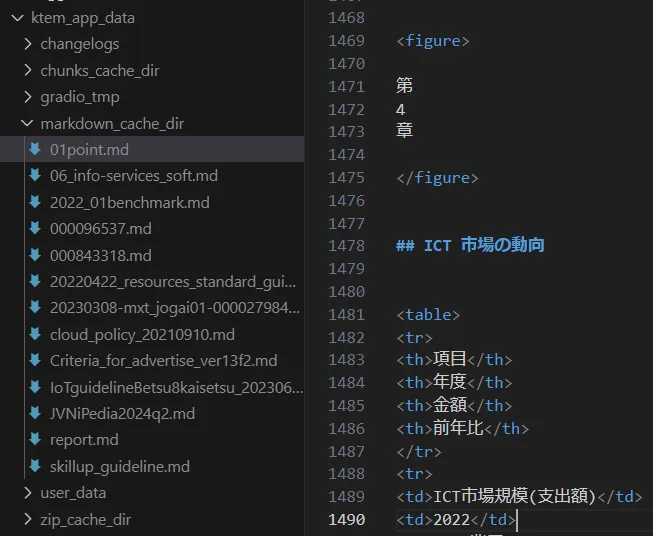Click line number 1490 in gutter
This screenshot has width=653, height=536.
[346, 519]
